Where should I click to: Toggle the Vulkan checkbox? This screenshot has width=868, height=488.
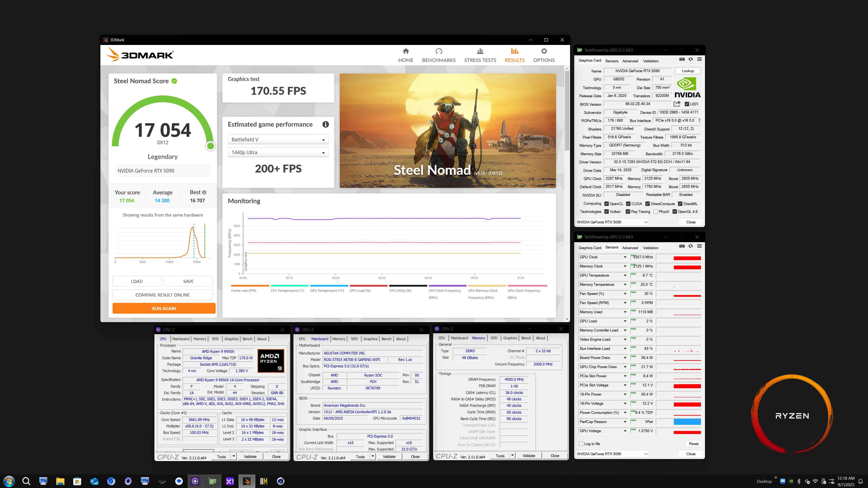tap(606, 211)
